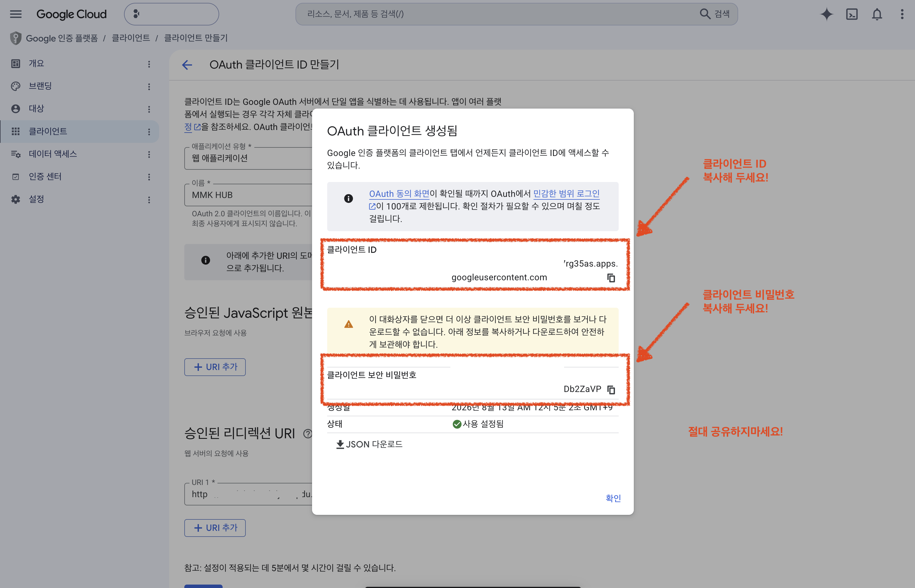Open more options next to 클라이언트
The image size is (915, 588).
tap(149, 132)
